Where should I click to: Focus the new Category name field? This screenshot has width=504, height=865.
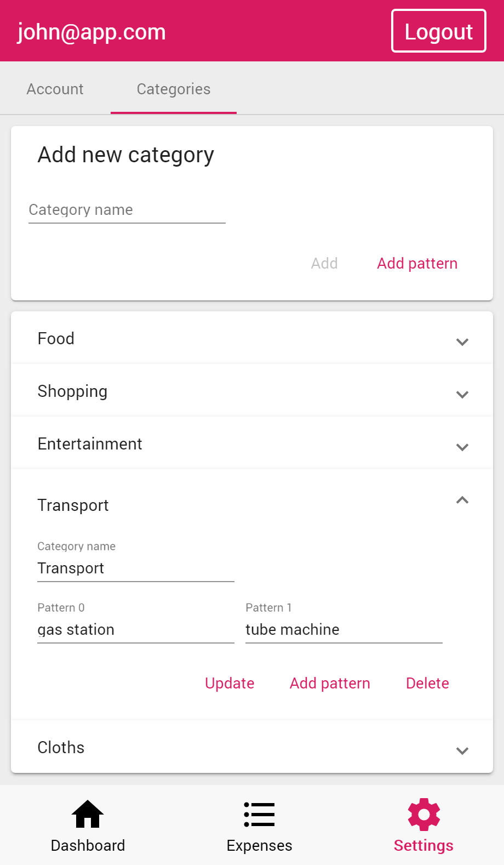point(127,210)
